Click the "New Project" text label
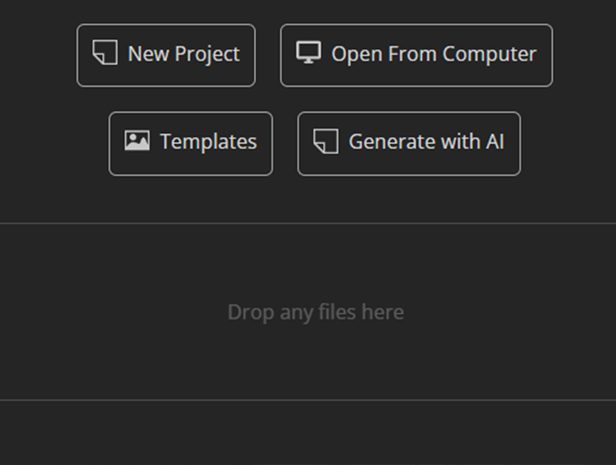Viewport: 616px width, 465px height. [183, 54]
